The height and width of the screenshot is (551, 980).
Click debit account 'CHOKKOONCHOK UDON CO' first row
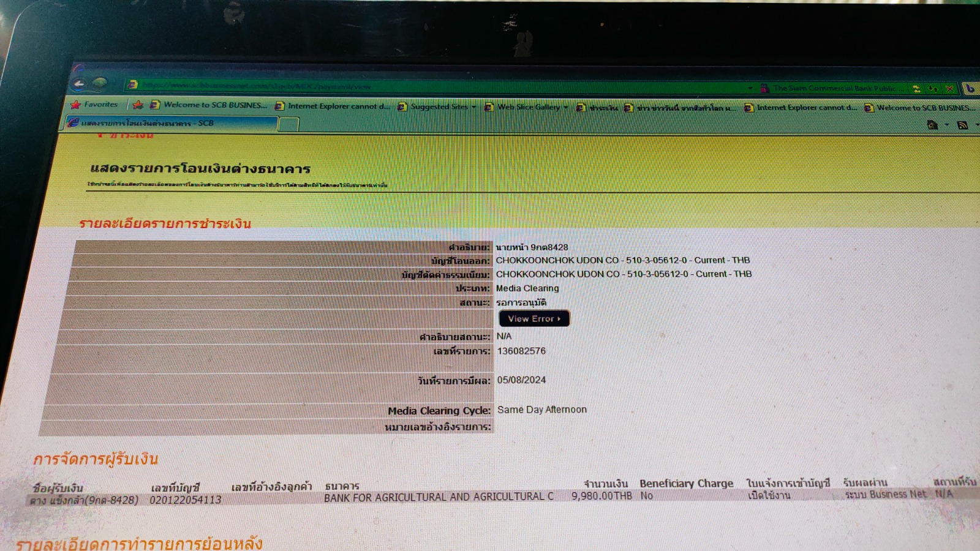tap(623, 260)
